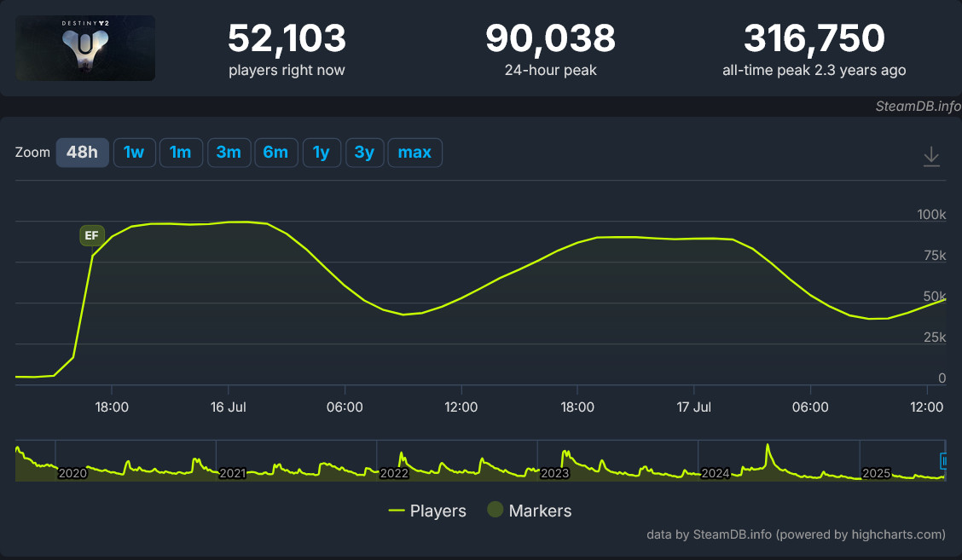This screenshot has width=962, height=560.
Task: Choose the 3m zoom range
Action: click(x=229, y=153)
